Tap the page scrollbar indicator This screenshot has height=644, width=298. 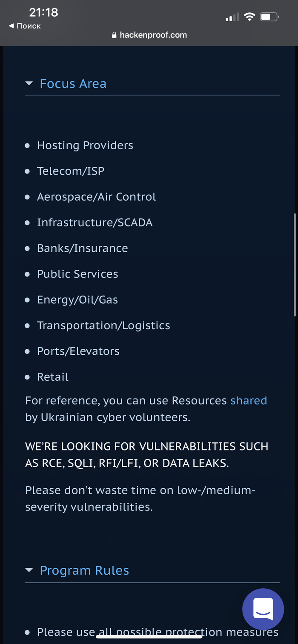pyautogui.click(x=295, y=264)
